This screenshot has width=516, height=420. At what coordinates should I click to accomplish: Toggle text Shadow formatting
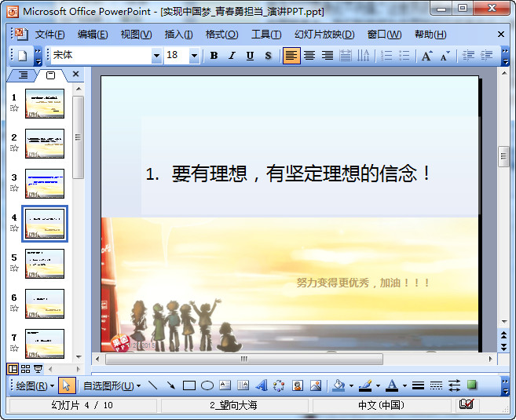268,56
